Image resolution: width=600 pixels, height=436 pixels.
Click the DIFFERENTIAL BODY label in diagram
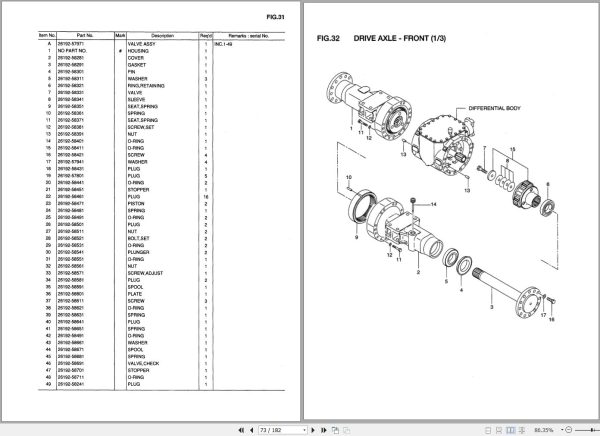pyautogui.click(x=494, y=108)
